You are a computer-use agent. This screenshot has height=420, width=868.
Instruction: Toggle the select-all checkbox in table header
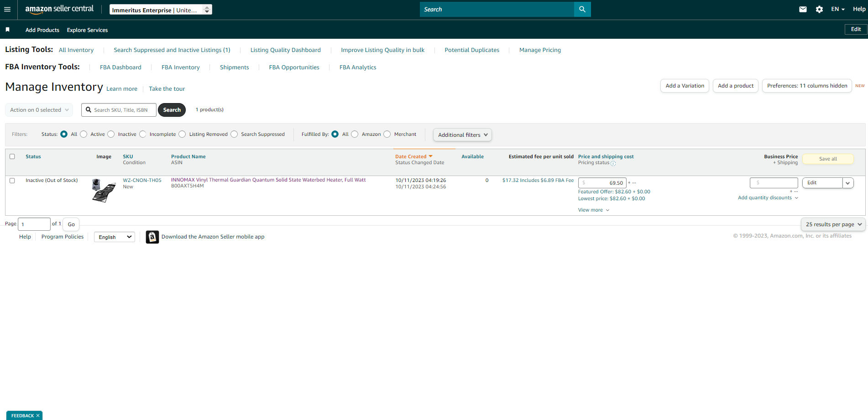(12, 156)
